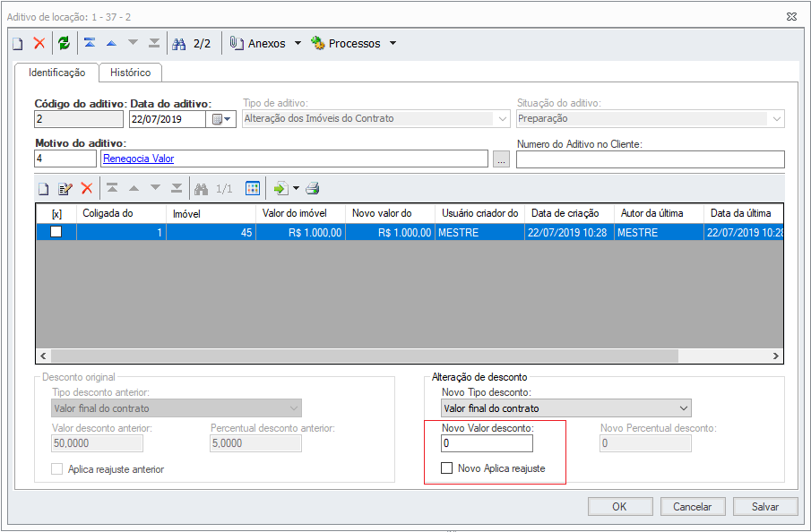Screen dimensions: 811x532
Task: Open Novo Tipo desconto combo box
Action: (x=565, y=408)
